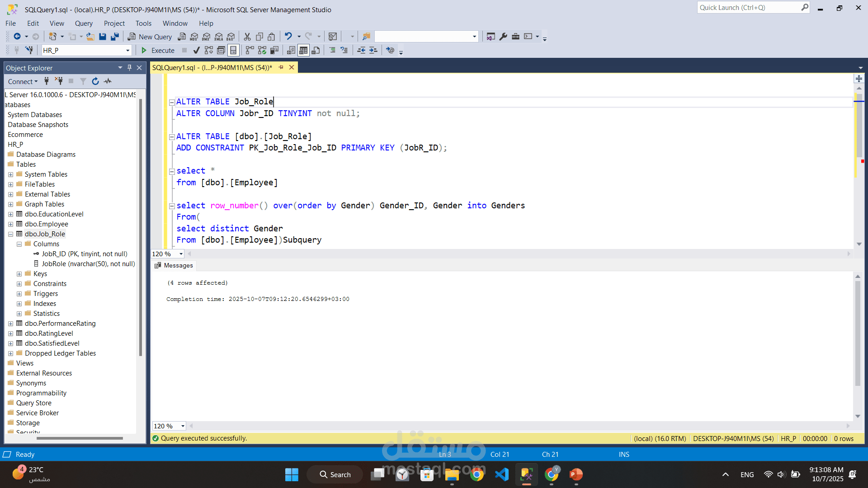Toggle Include Client Statistics
This screenshot has width=868, height=488.
pyautogui.click(x=274, y=50)
